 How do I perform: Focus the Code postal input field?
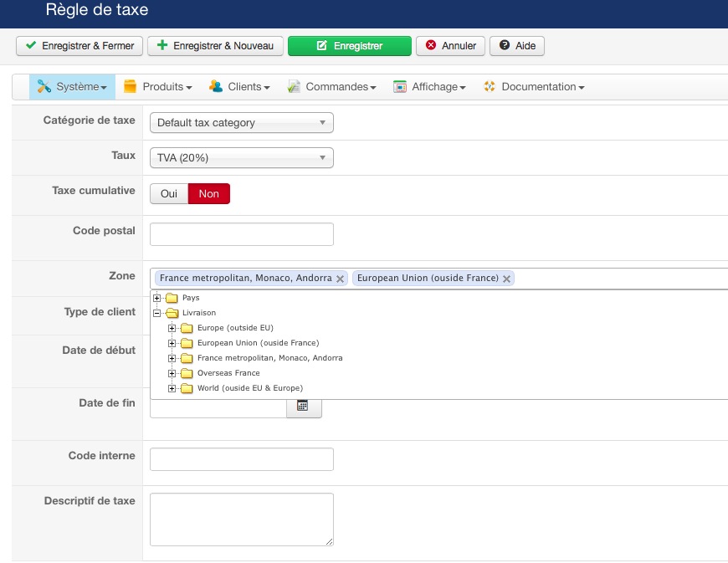242,234
